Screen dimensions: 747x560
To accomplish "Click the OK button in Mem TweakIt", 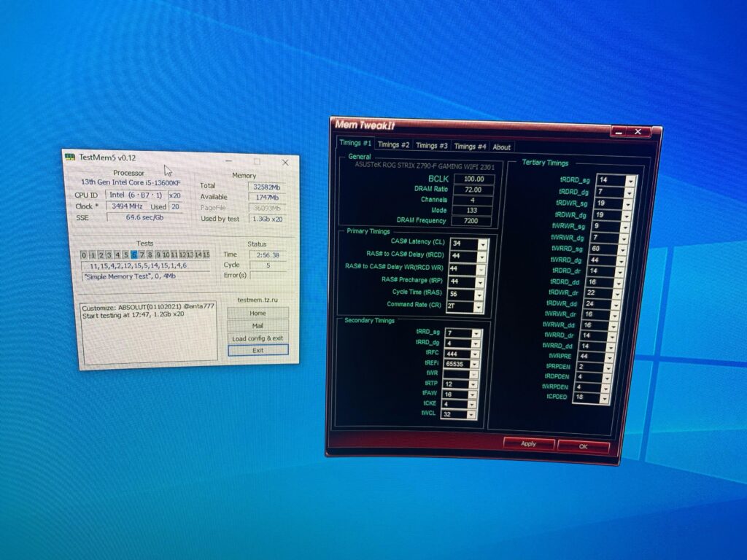I will [583, 446].
